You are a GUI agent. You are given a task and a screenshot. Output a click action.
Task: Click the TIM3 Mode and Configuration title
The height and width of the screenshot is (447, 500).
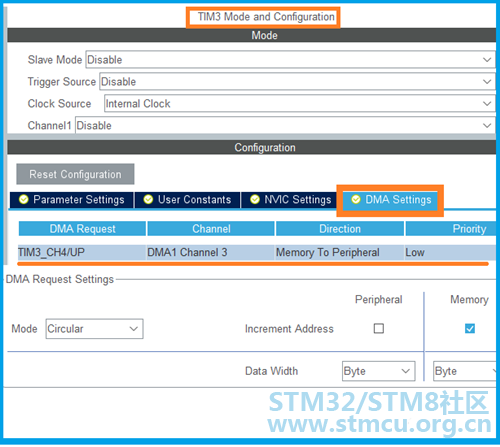[x=266, y=17]
